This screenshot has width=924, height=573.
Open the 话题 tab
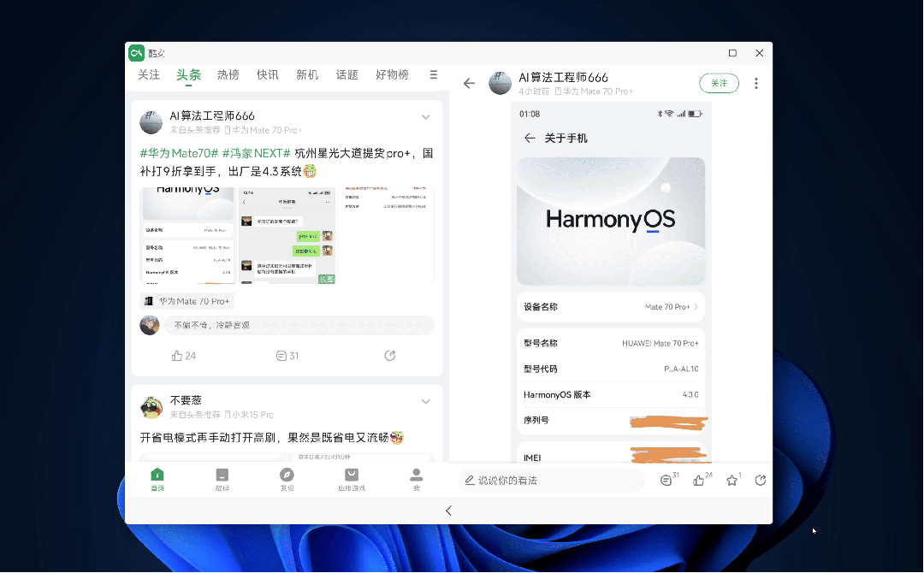[346, 74]
